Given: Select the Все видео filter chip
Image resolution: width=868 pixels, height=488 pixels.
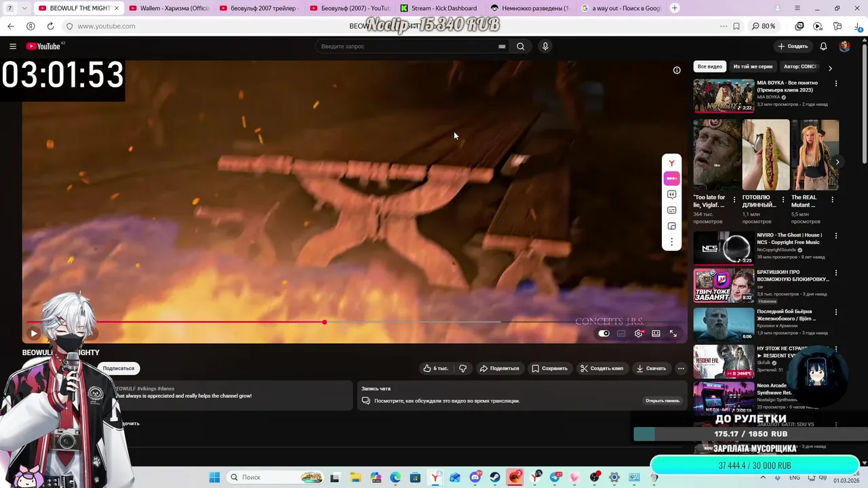Looking at the screenshot, I should tap(710, 66).
